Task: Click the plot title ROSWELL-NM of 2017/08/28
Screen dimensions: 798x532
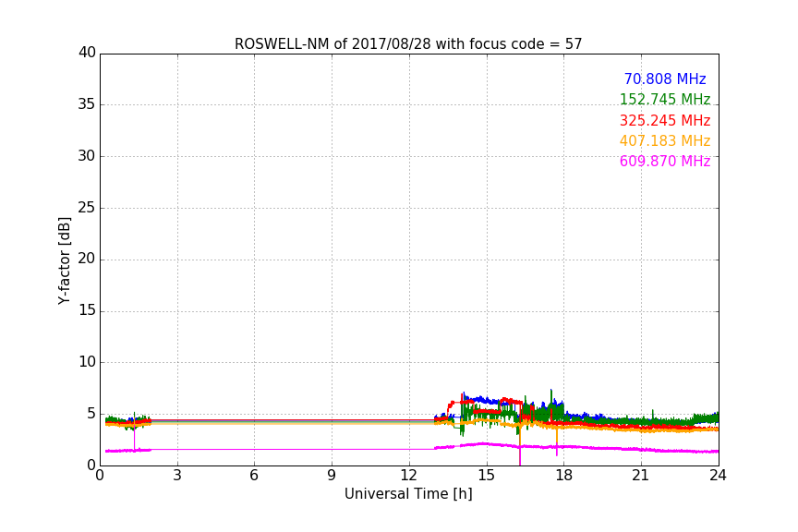Action: (x=408, y=44)
